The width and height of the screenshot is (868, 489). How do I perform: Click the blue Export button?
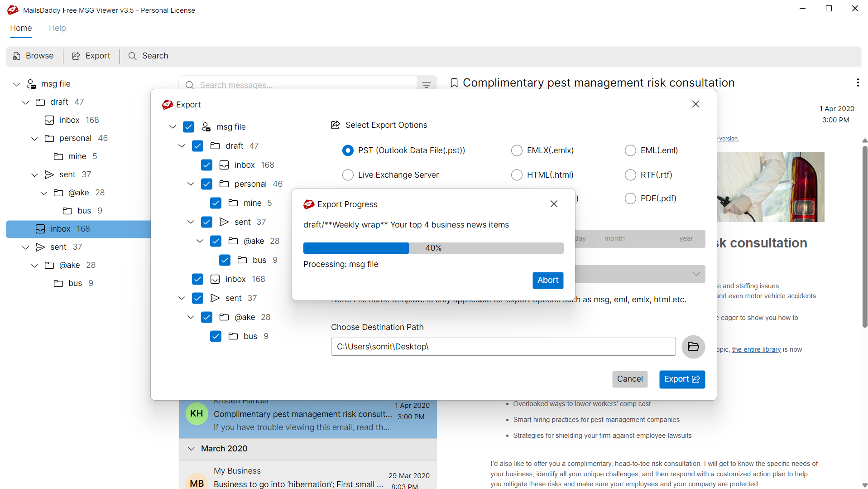682,379
